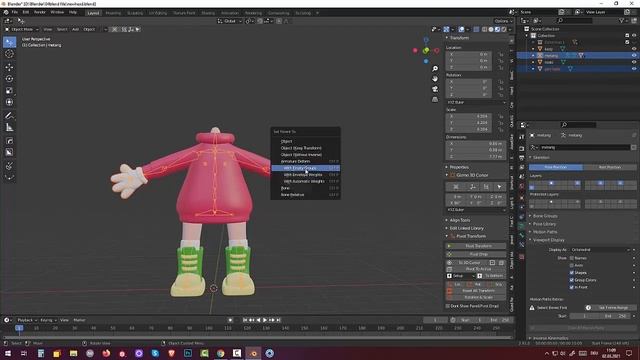Click the timeline End frame field
This screenshot has height=360, width=640.
tap(498, 320)
